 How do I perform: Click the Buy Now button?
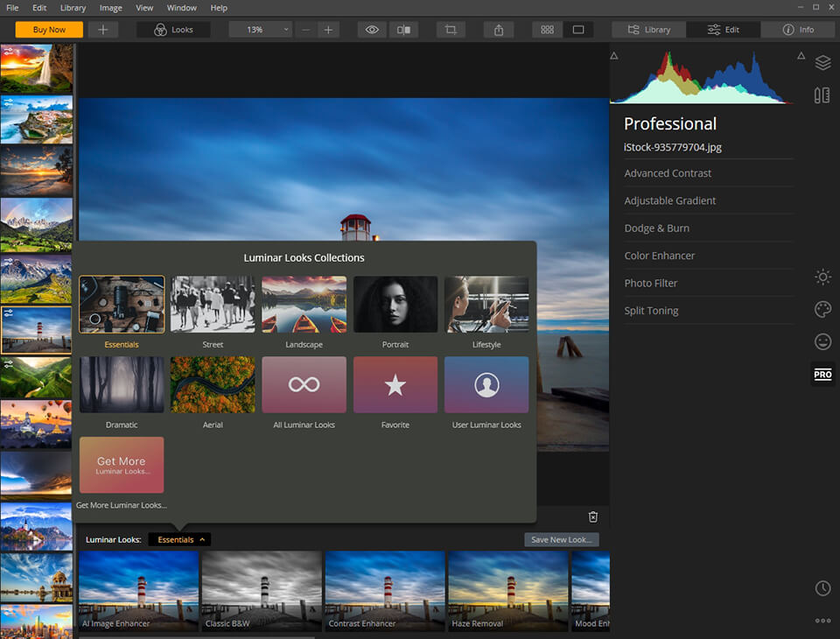coord(50,30)
